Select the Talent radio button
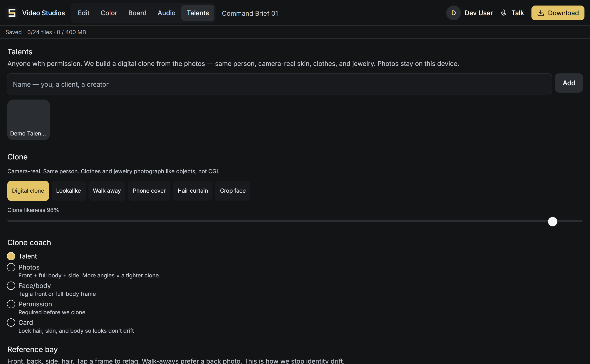Image resolution: width=590 pixels, height=364 pixels. (x=11, y=256)
